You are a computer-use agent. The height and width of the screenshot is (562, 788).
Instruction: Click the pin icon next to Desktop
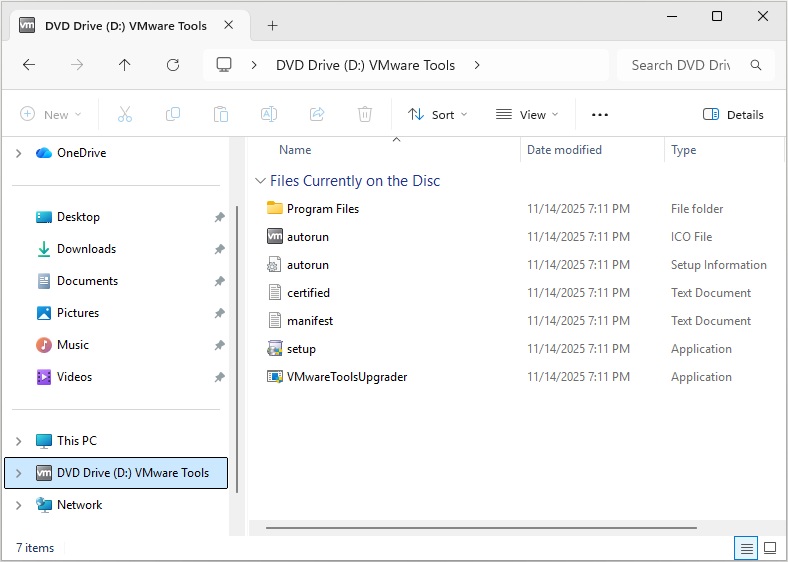pos(220,217)
